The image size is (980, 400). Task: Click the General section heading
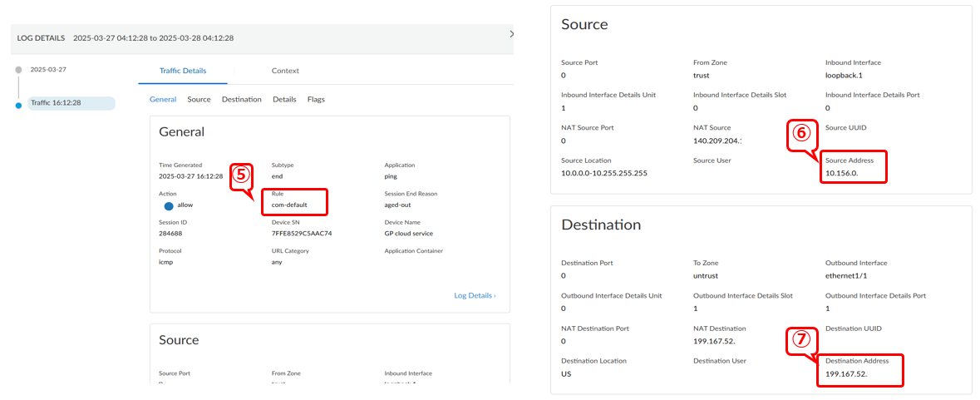pyautogui.click(x=182, y=132)
